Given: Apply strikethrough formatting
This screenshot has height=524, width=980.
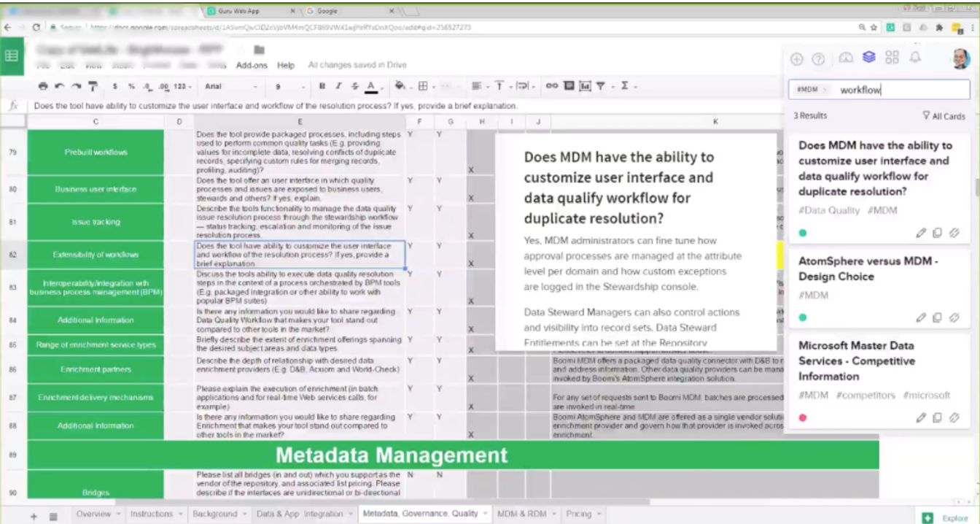Looking at the screenshot, I should click(355, 86).
